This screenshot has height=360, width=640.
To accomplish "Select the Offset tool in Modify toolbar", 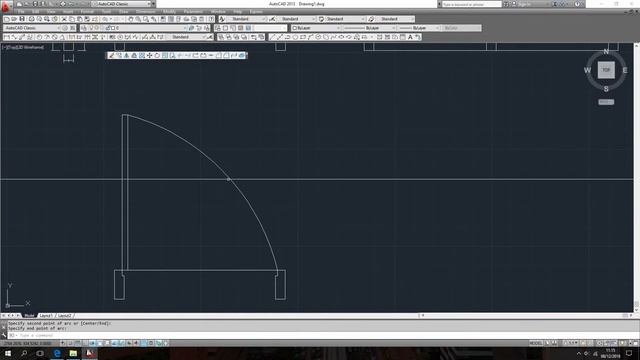I will tap(134, 55).
